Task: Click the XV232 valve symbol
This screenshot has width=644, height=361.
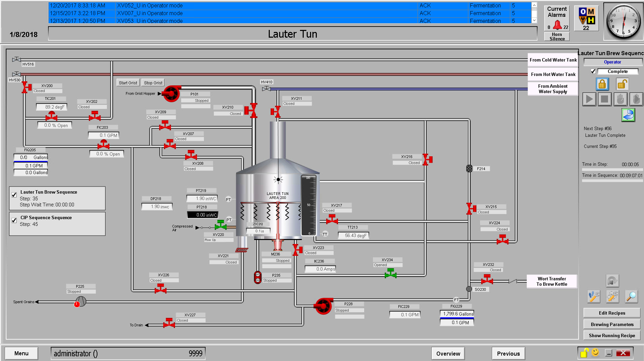Action: [x=487, y=280]
